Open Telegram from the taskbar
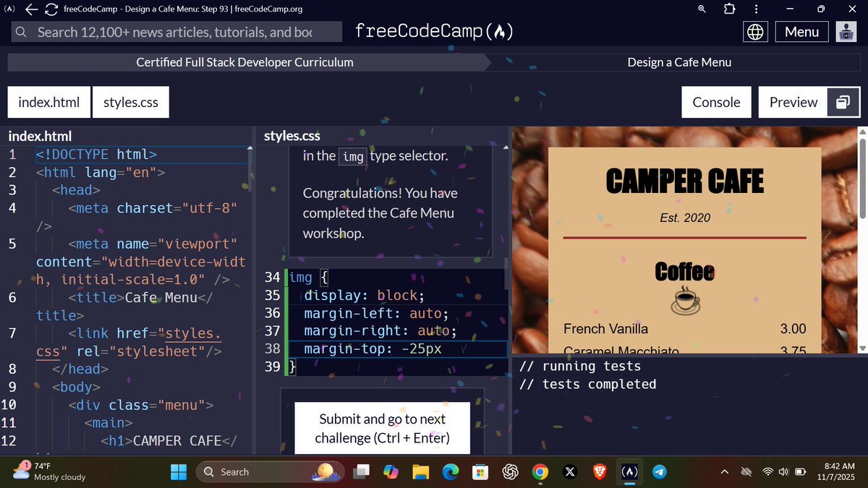 click(x=659, y=471)
